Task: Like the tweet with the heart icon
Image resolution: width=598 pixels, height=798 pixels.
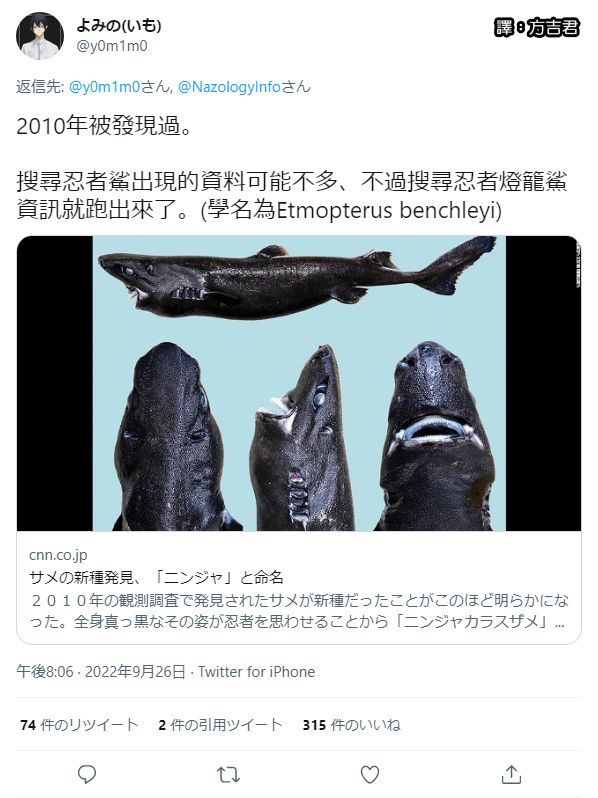Action: 369,775
